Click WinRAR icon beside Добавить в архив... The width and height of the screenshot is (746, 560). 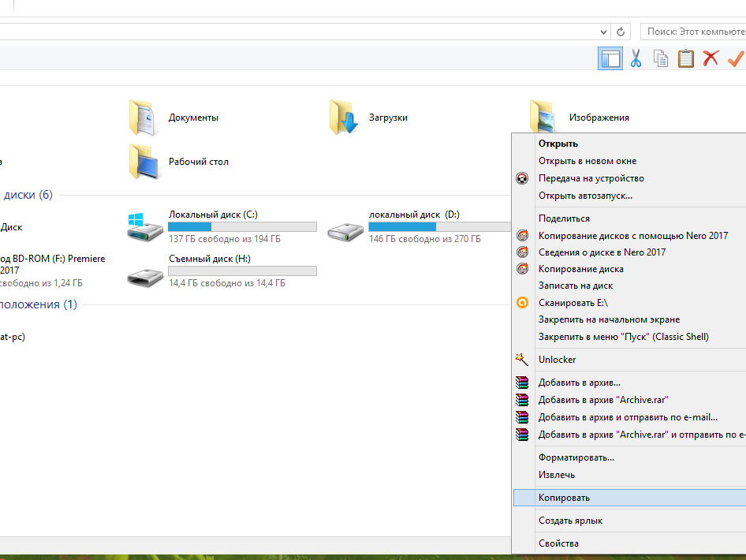[x=522, y=383]
